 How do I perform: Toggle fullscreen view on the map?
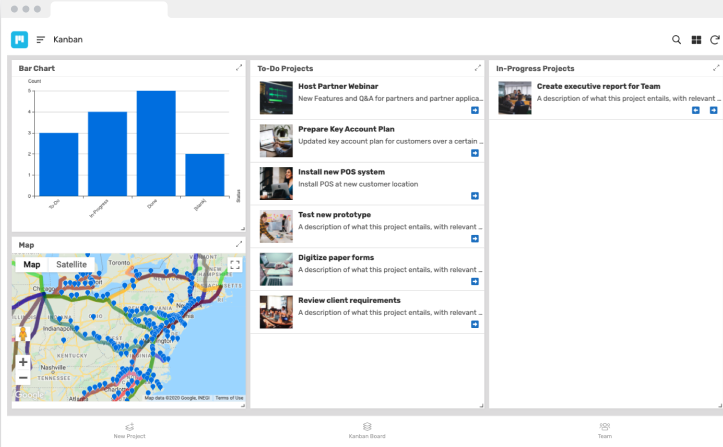click(235, 265)
